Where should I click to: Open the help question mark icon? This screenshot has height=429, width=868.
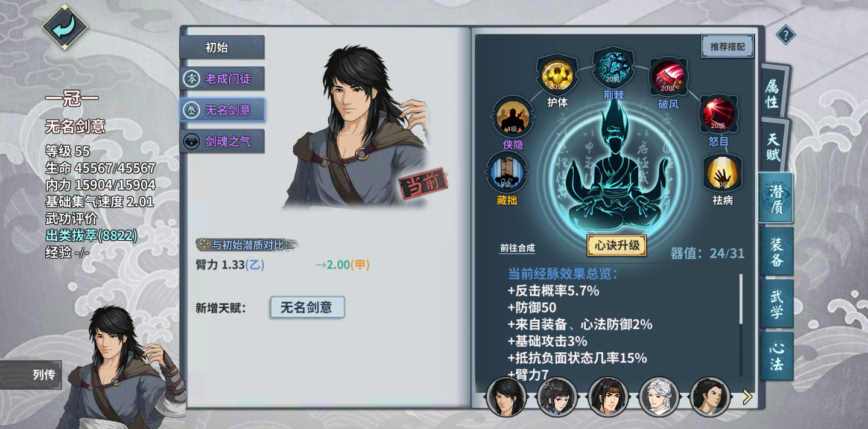785,35
